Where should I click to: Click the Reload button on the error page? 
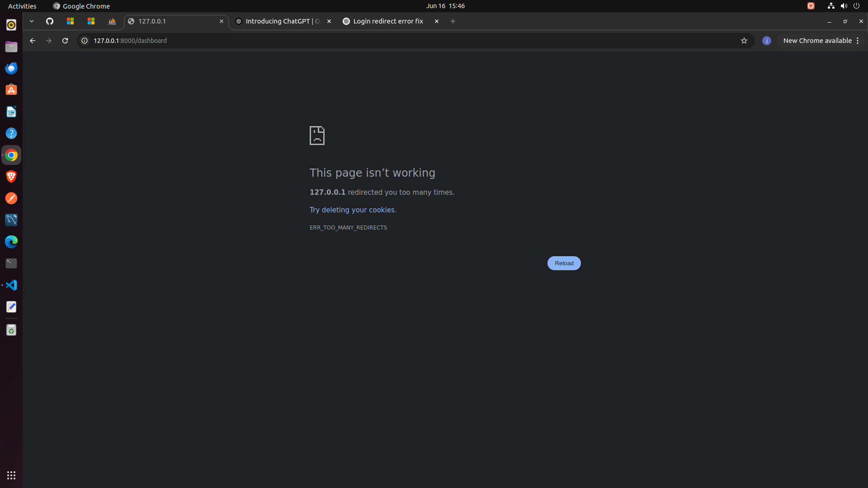tap(564, 263)
